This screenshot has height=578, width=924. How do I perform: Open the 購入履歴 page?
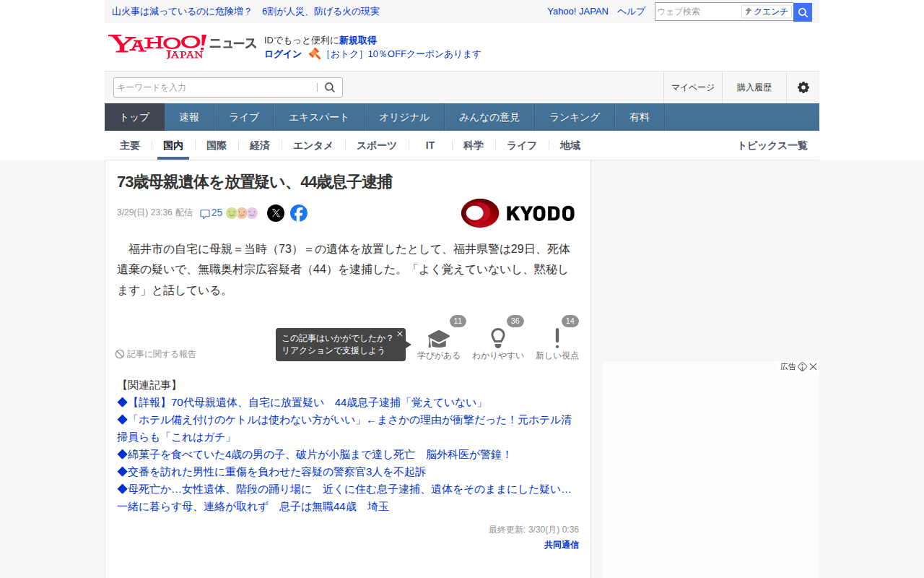754,87
